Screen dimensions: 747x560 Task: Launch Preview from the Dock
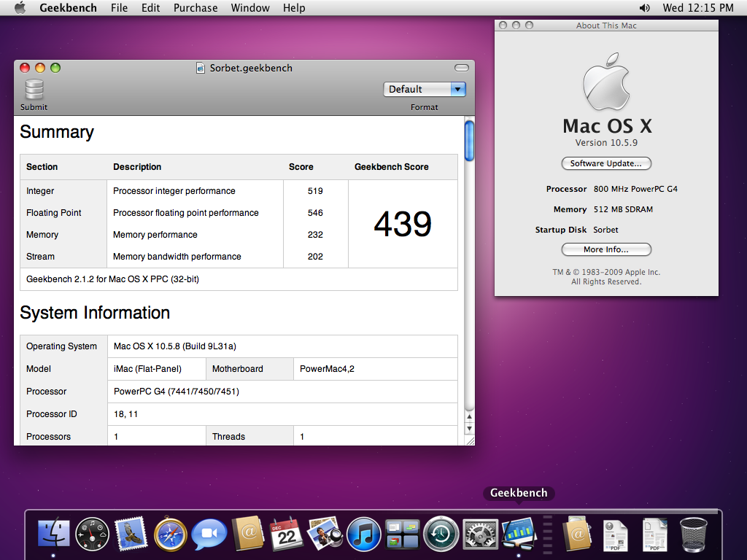coord(325,534)
